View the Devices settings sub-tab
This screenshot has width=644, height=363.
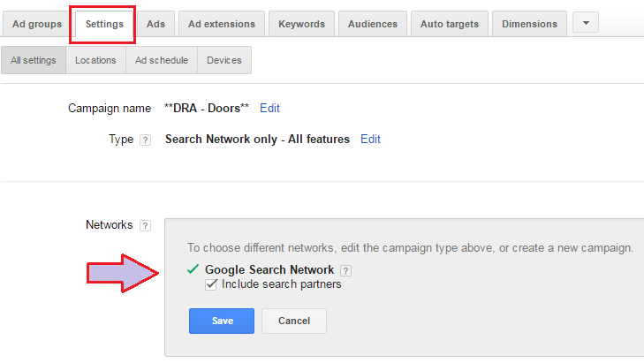(224, 60)
